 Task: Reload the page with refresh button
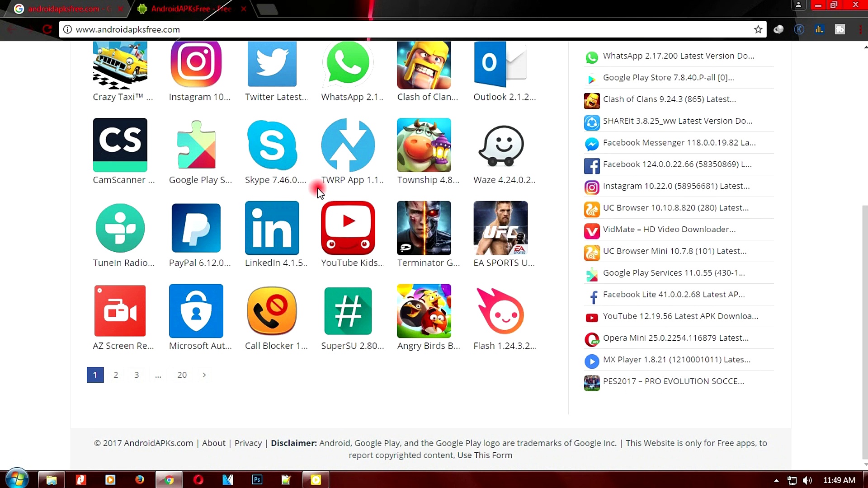[x=47, y=29]
